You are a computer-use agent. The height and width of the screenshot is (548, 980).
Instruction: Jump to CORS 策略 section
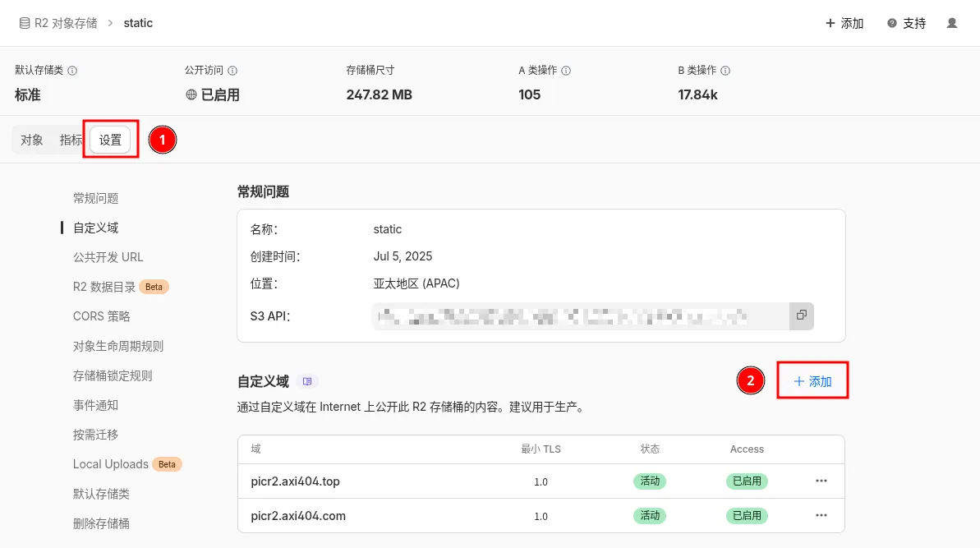click(102, 316)
